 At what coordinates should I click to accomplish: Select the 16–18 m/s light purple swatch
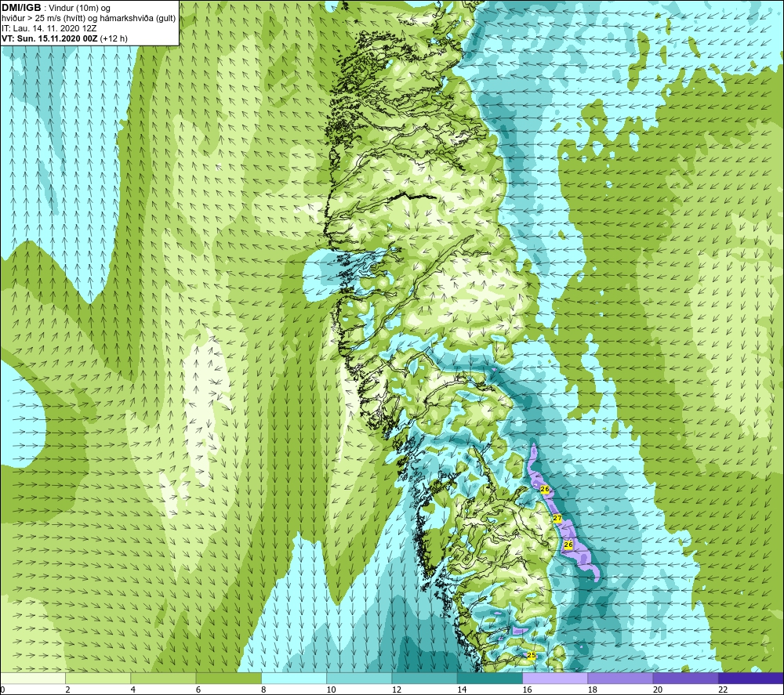point(555,679)
